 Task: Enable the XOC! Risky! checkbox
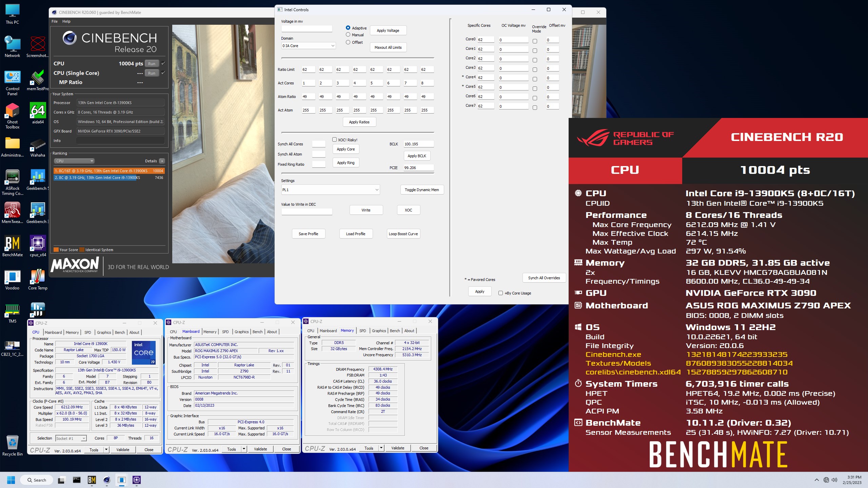tap(334, 140)
